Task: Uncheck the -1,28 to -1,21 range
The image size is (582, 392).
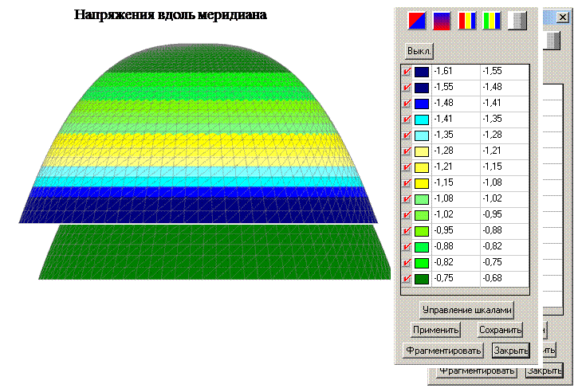Action: pyautogui.click(x=407, y=151)
